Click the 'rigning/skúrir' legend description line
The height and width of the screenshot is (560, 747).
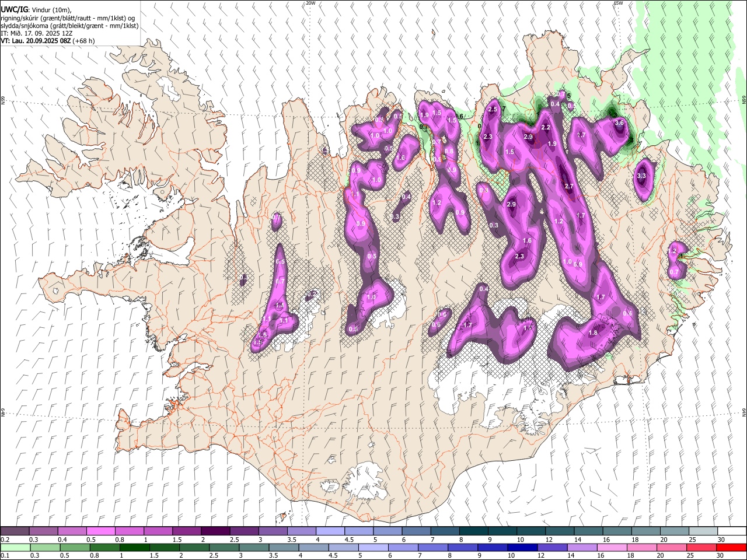(68, 18)
